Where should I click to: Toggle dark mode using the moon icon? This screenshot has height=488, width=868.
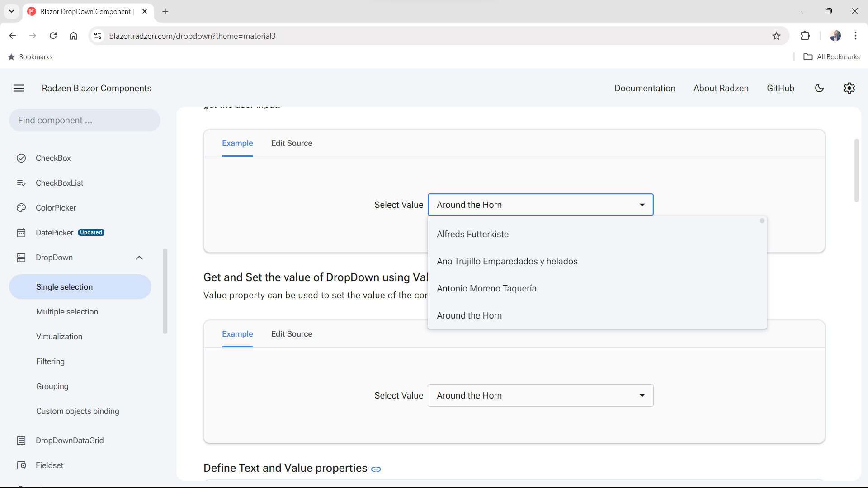(820, 88)
